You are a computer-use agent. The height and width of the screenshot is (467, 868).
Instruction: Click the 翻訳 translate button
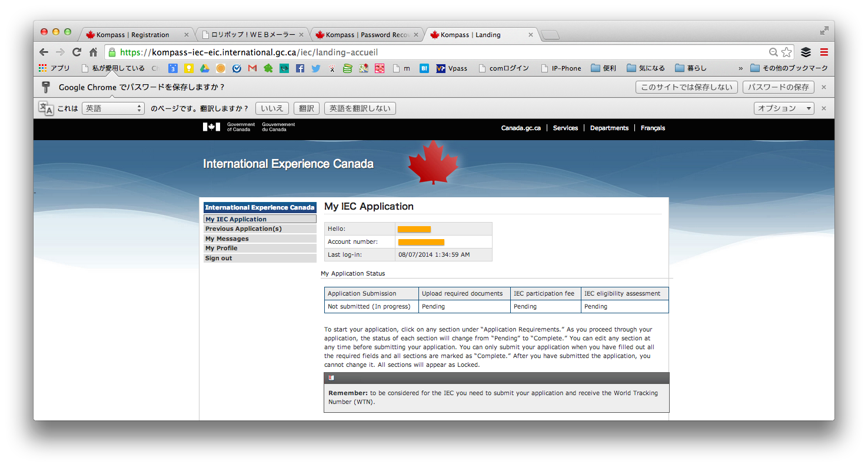306,108
